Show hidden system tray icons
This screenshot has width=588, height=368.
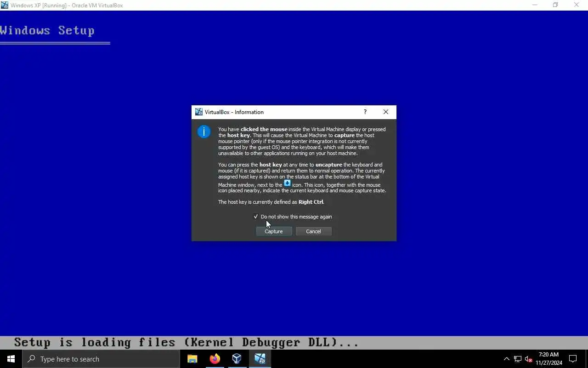507,359
